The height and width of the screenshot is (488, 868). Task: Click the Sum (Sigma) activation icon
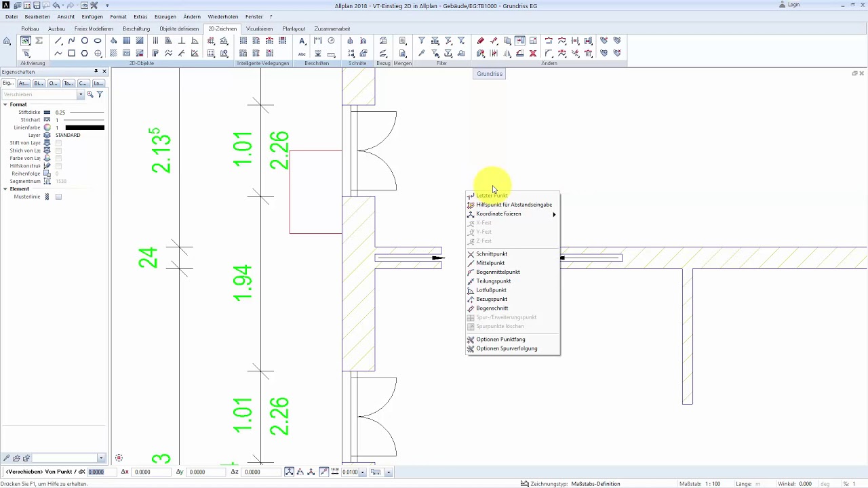[39, 41]
